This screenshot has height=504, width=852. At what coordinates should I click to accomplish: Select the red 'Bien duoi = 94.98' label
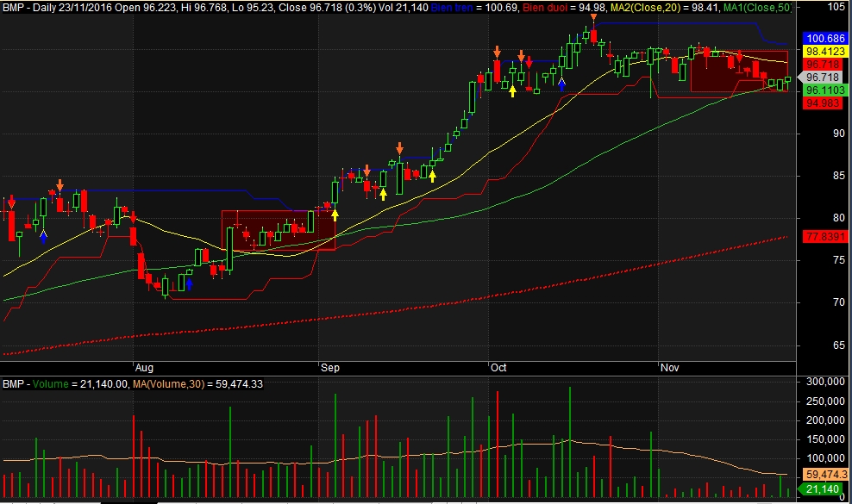click(564, 8)
